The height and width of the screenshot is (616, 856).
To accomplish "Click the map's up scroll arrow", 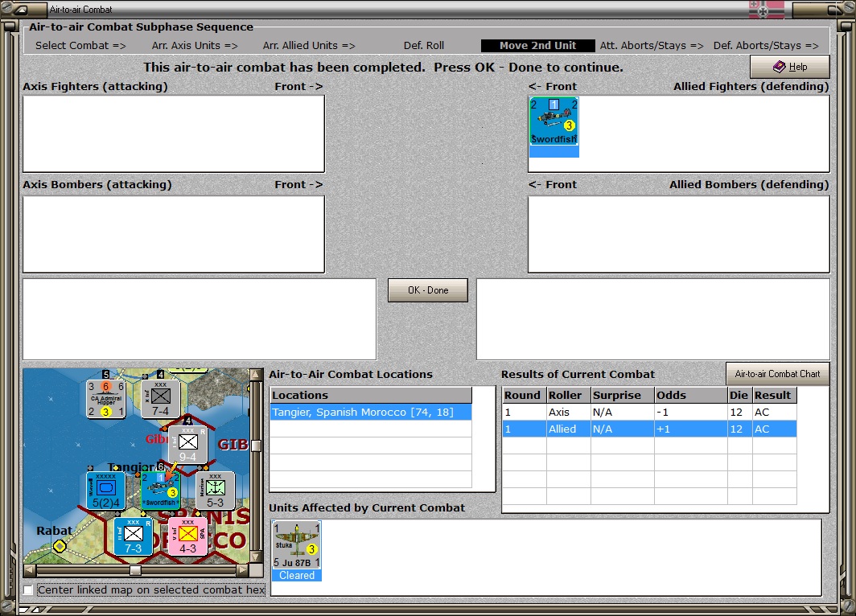I will [256, 374].
